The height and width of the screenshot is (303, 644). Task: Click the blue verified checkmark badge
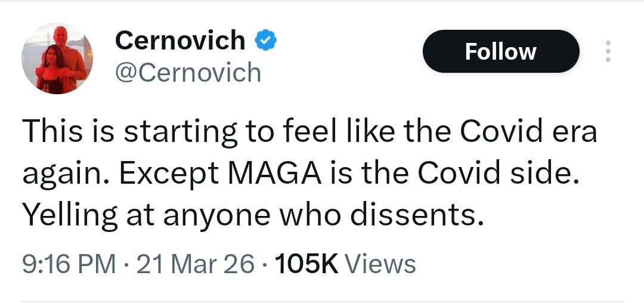coord(264,41)
